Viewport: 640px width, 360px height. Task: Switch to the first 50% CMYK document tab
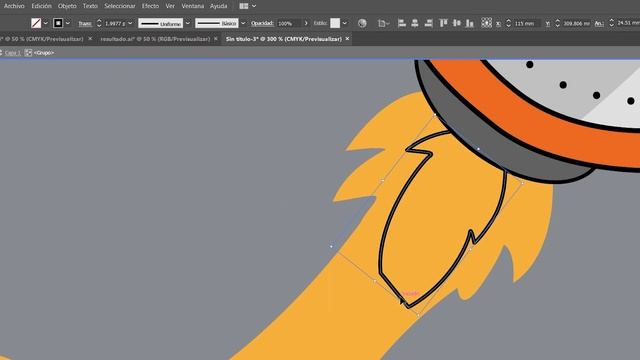pos(42,39)
